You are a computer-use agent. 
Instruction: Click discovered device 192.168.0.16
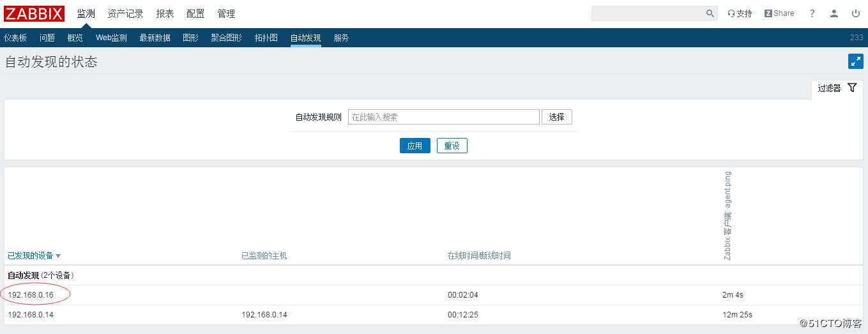(31, 295)
